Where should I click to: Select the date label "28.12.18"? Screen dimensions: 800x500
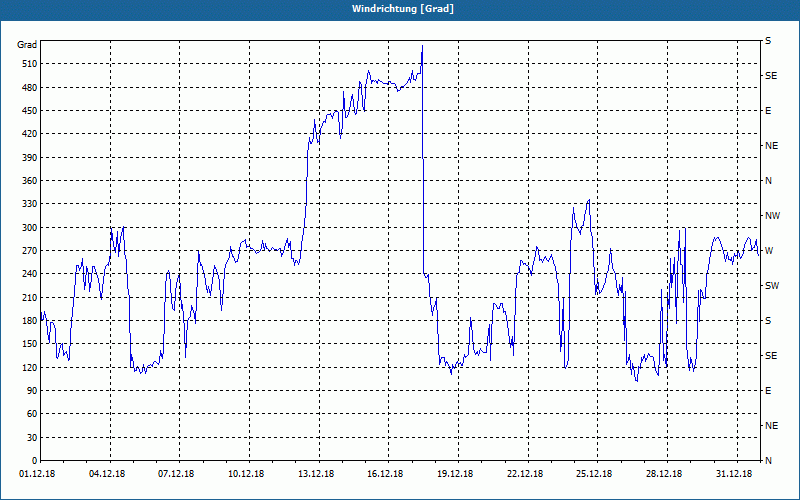[664, 474]
